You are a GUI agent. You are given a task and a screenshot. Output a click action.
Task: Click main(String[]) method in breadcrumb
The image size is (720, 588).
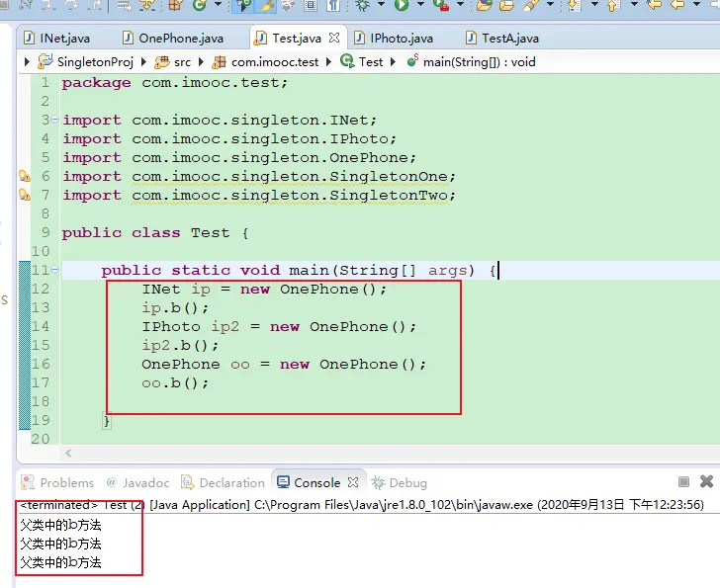pyautogui.click(x=479, y=61)
